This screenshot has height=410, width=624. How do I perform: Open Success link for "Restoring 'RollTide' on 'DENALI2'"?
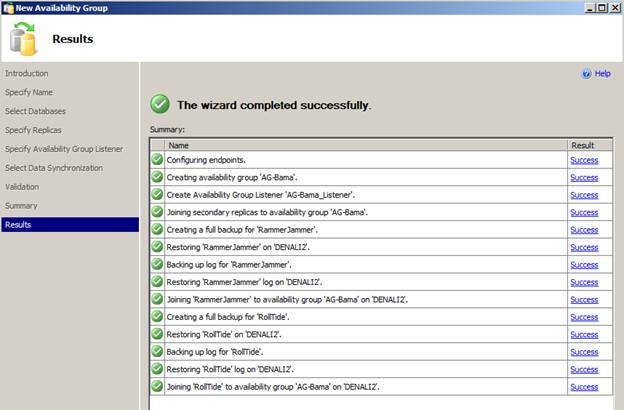(584, 335)
